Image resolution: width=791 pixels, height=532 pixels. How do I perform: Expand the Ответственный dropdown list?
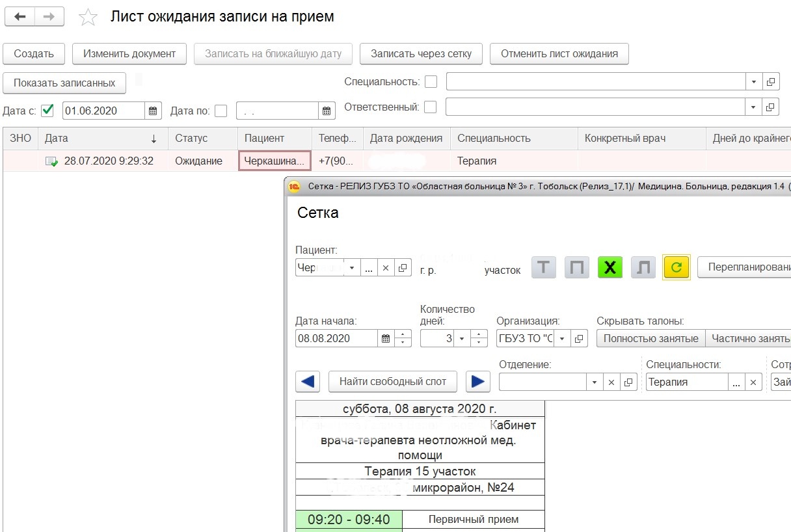point(754,107)
